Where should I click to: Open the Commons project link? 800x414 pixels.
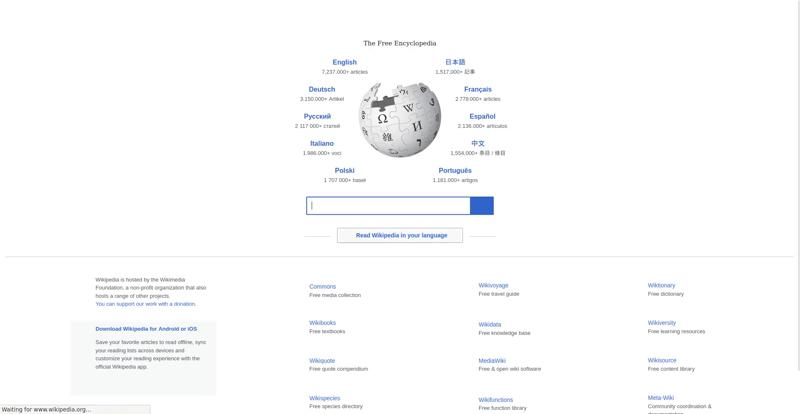(322, 287)
